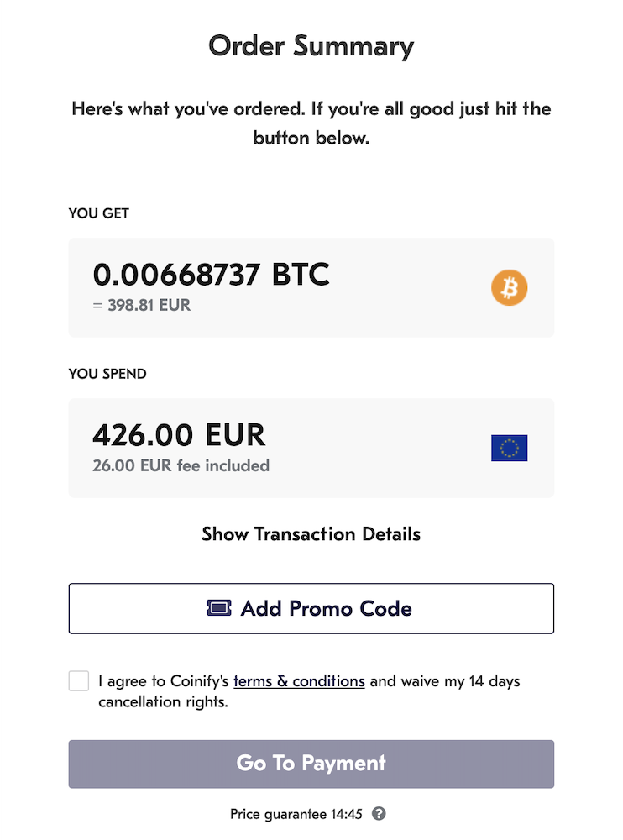
Task: Click the 'I agree to Coinify's' label text
Action: 164,681
